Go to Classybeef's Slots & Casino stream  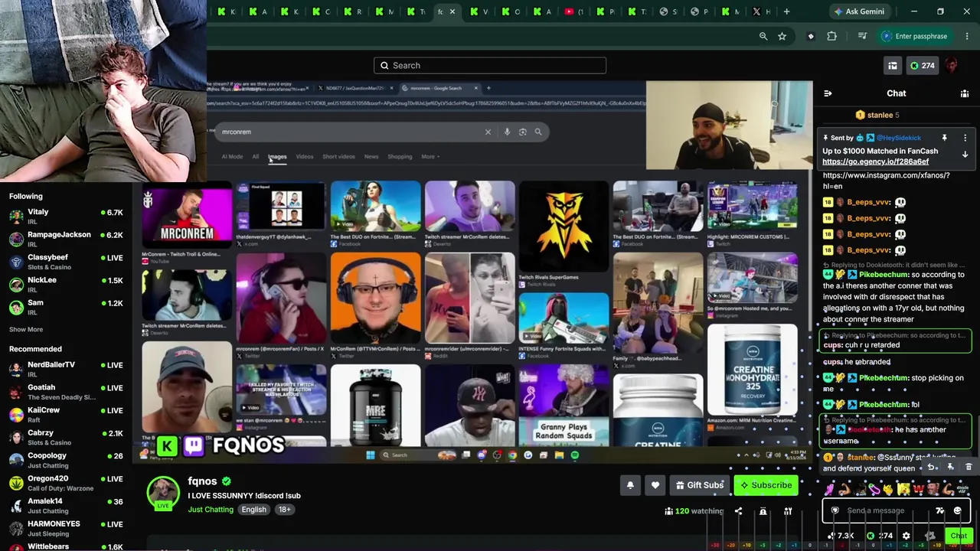coord(66,262)
